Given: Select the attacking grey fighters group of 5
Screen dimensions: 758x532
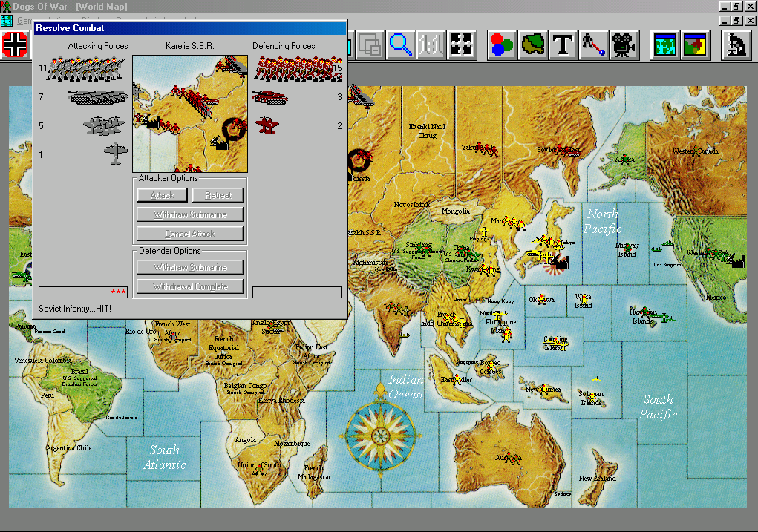Looking at the screenshot, I should point(104,125).
